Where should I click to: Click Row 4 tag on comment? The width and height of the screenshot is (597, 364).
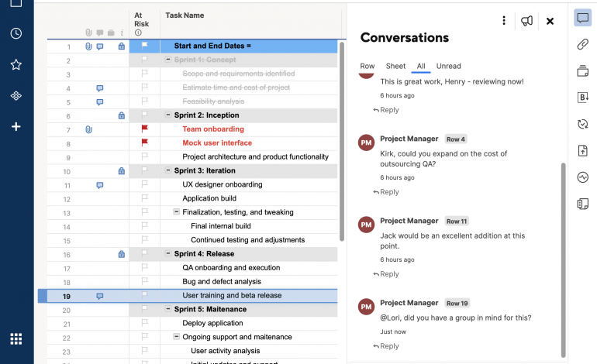click(x=456, y=139)
